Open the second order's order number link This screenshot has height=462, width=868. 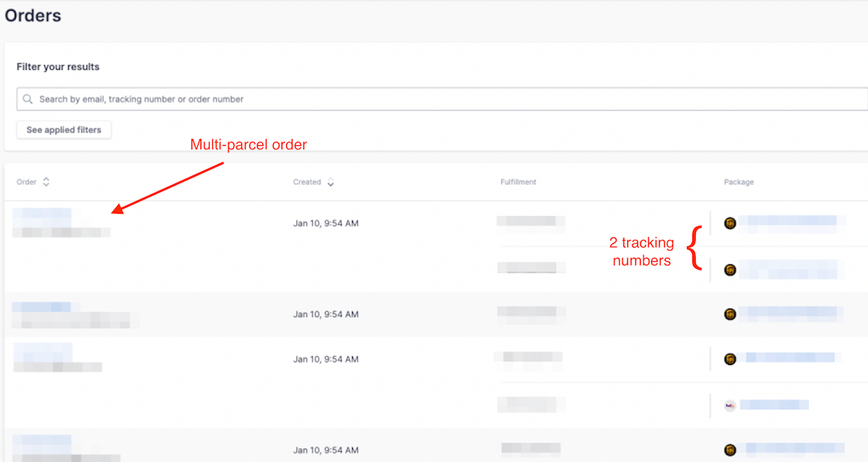(x=42, y=307)
